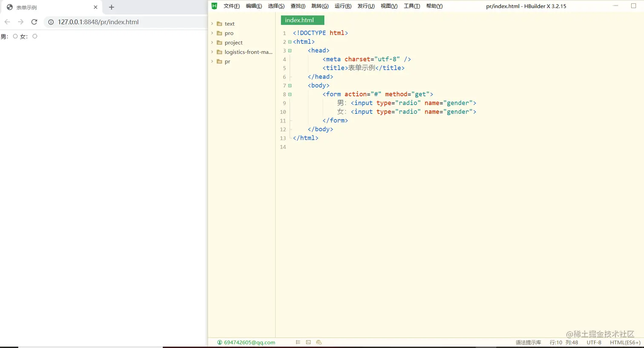Screen dimensions: 644x348
Task: Click the meta charset tag on line 4
Action: point(367,59)
